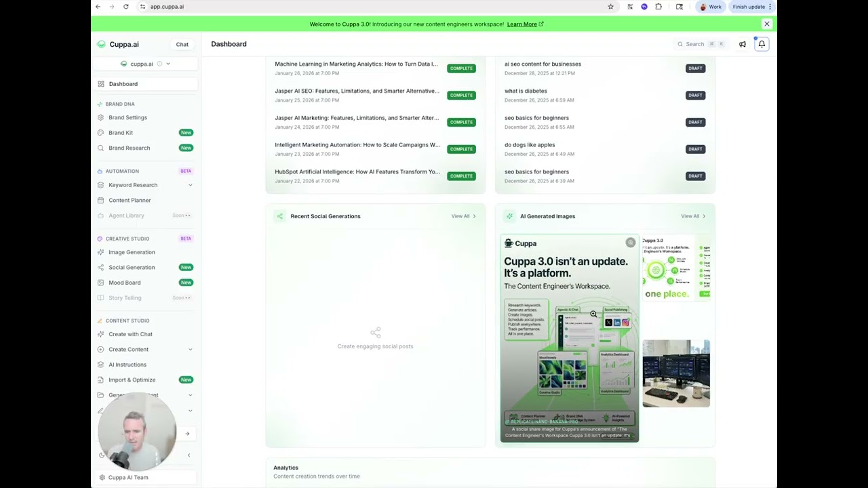The image size is (868, 488).
Task: Open the Work profile button
Action: (711, 7)
